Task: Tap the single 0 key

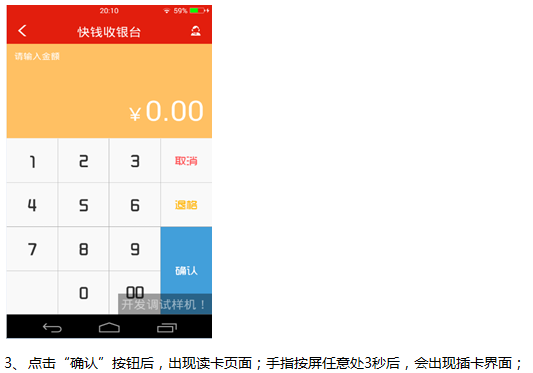Action: point(84,293)
